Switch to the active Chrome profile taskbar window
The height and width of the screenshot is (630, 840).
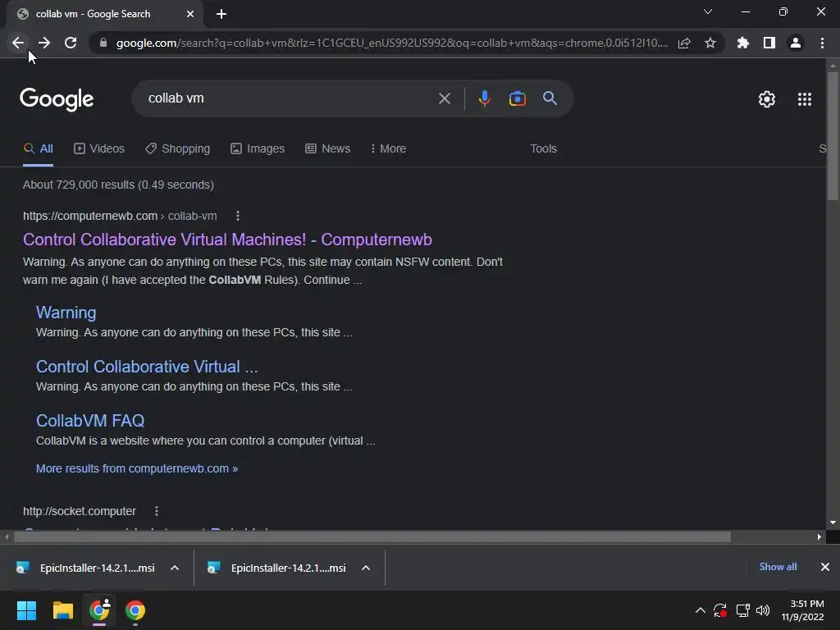(99, 610)
